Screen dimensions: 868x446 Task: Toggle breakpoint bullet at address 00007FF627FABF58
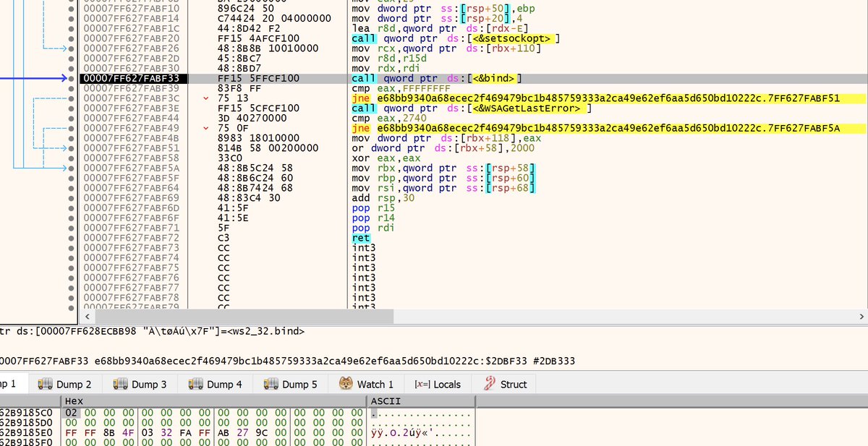coord(70,158)
